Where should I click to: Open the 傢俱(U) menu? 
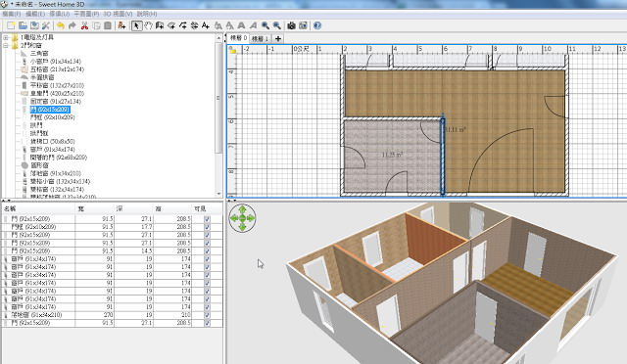coord(59,14)
